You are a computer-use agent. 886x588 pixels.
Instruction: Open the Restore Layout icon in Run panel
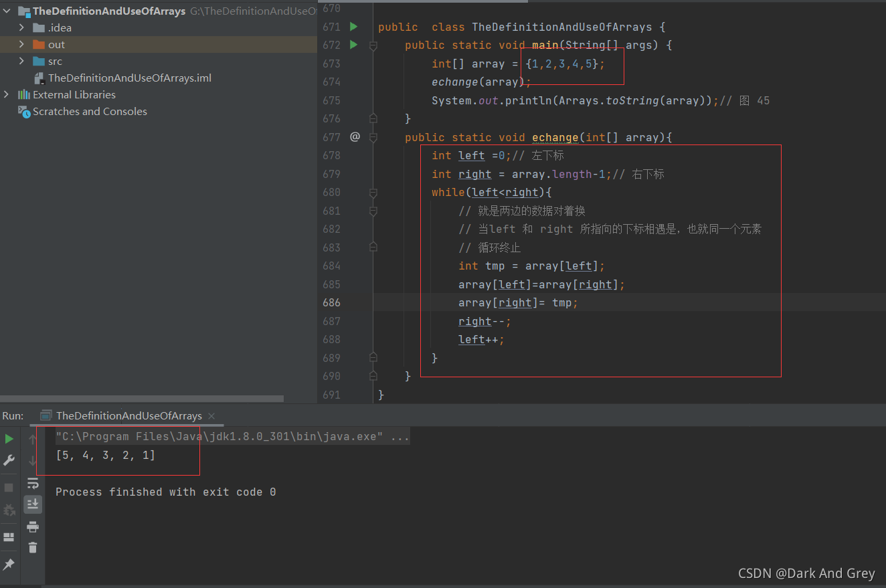coord(9,537)
